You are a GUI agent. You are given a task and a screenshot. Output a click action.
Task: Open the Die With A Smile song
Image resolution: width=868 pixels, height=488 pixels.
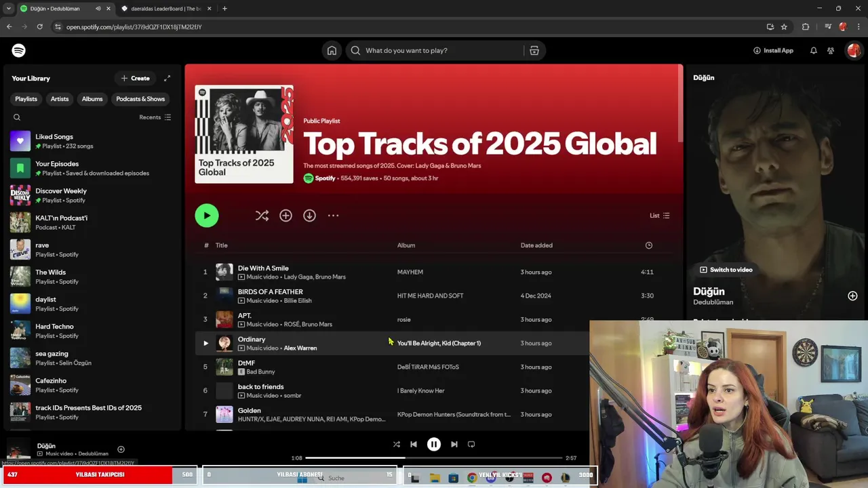point(263,268)
